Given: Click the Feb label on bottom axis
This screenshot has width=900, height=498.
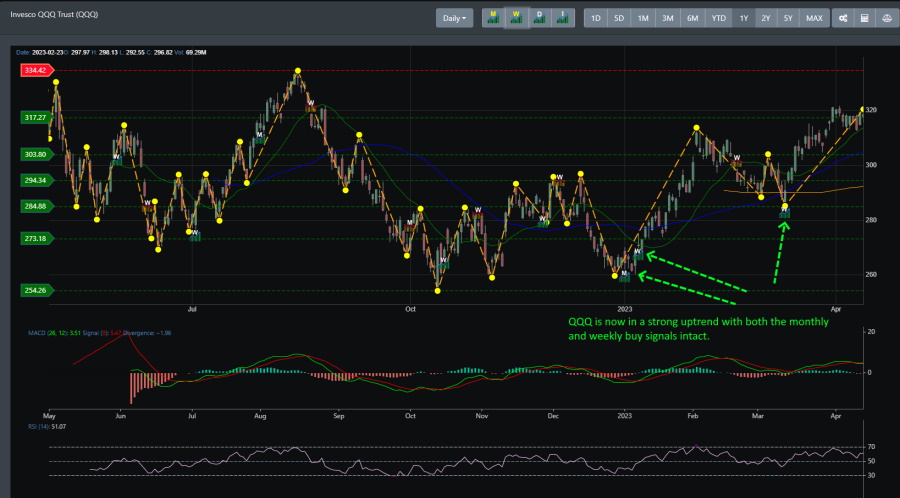Looking at the screenshot, I should pyautogui.click(x=693, y=416).
